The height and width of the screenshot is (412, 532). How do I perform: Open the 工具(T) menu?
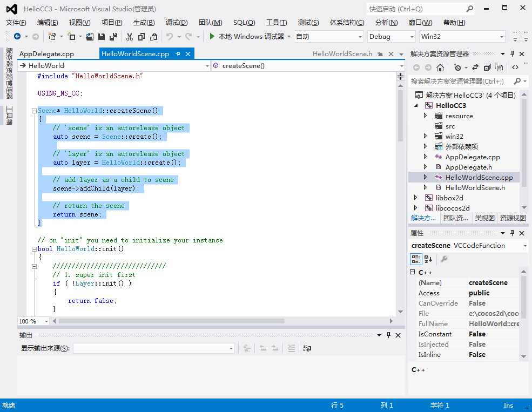277,22
